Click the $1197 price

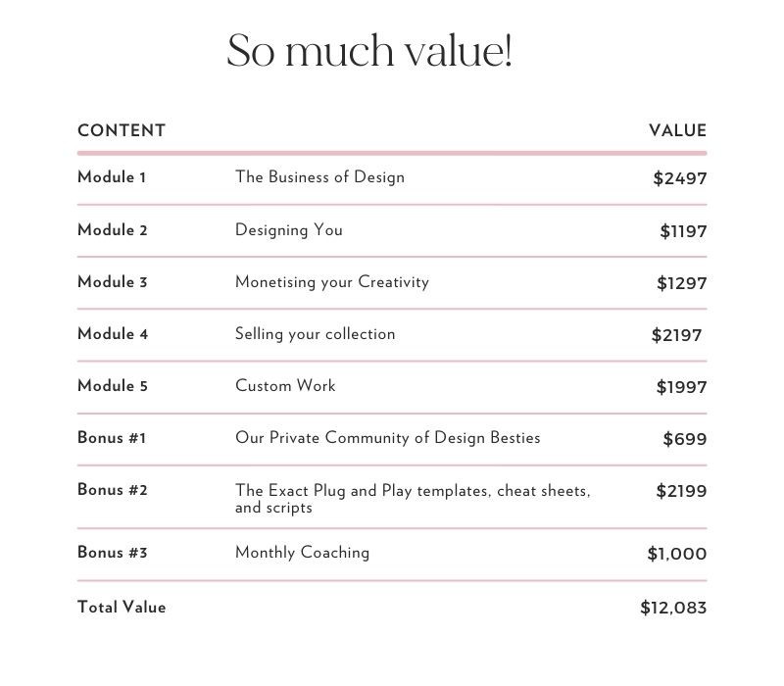click(683, 231)
